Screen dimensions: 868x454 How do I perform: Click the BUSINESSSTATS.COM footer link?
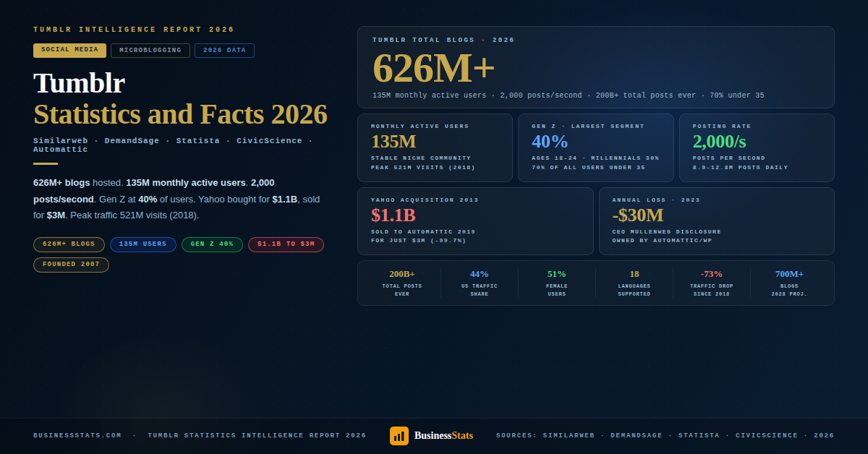[77, 435]
